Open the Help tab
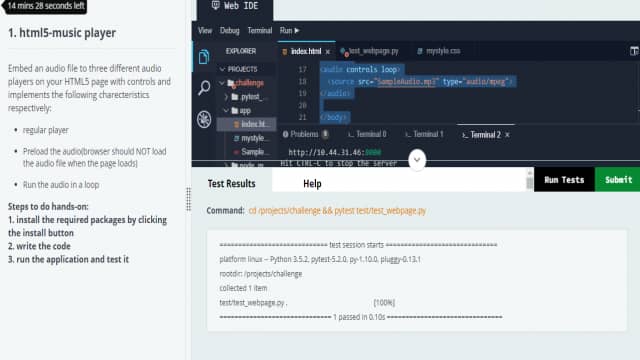Screen dimensions: 640x360 pos(312,184)
